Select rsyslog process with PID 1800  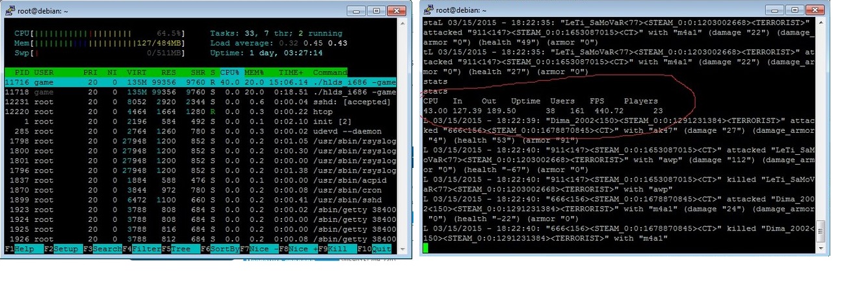(x=200, y=151)
